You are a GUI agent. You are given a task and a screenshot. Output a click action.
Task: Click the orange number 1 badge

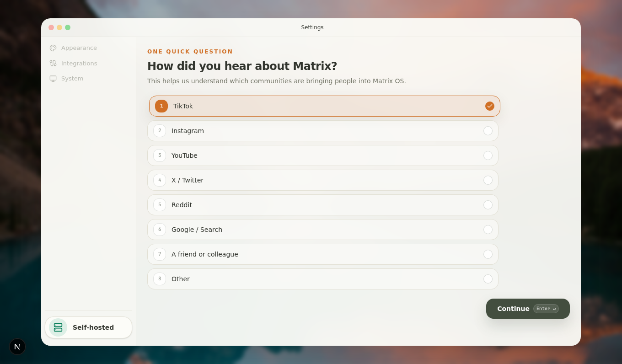point(161,106)
